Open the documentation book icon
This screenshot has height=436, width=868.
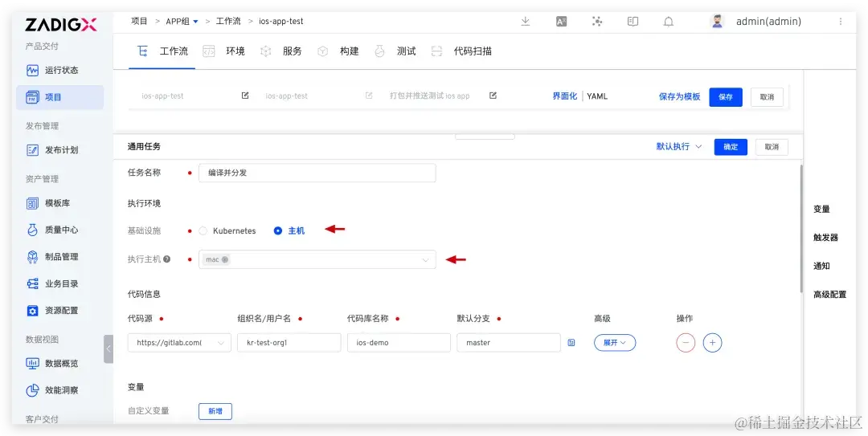coord(633,22)
